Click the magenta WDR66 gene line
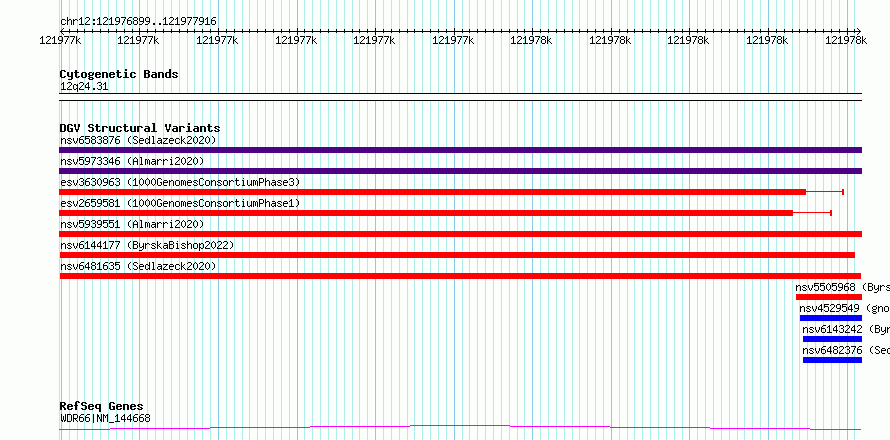Screen dimensions: 890x440 (x=460, y=428)
